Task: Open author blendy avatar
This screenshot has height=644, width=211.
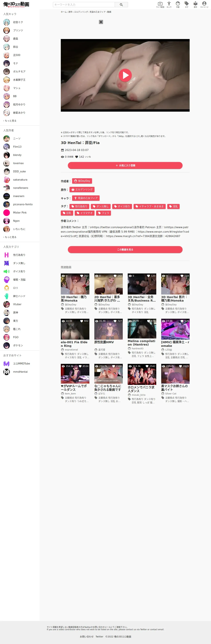Action: 7,155
